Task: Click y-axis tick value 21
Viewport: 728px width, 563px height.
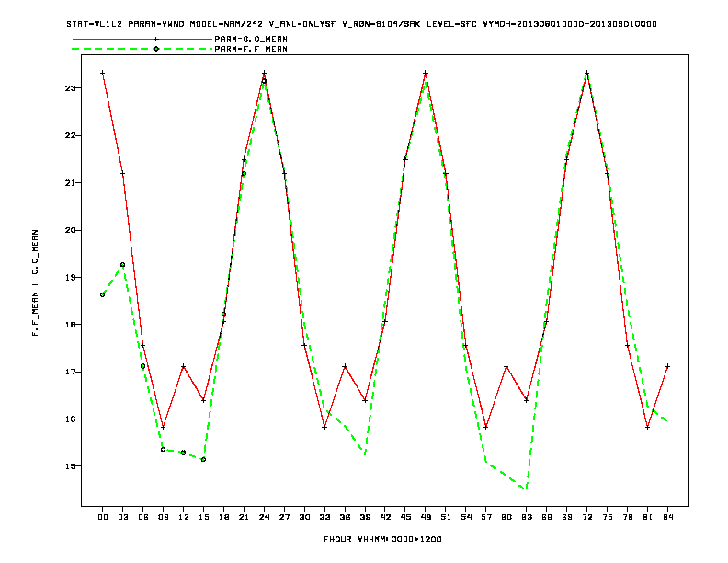Action: coord(70,183)
